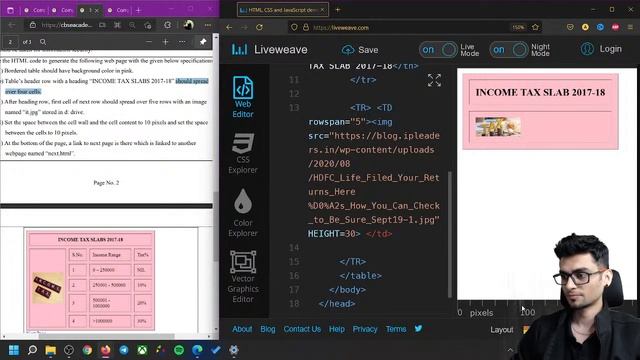
Task: Click the Liveweave logo
Action: (x=269, y=49)
